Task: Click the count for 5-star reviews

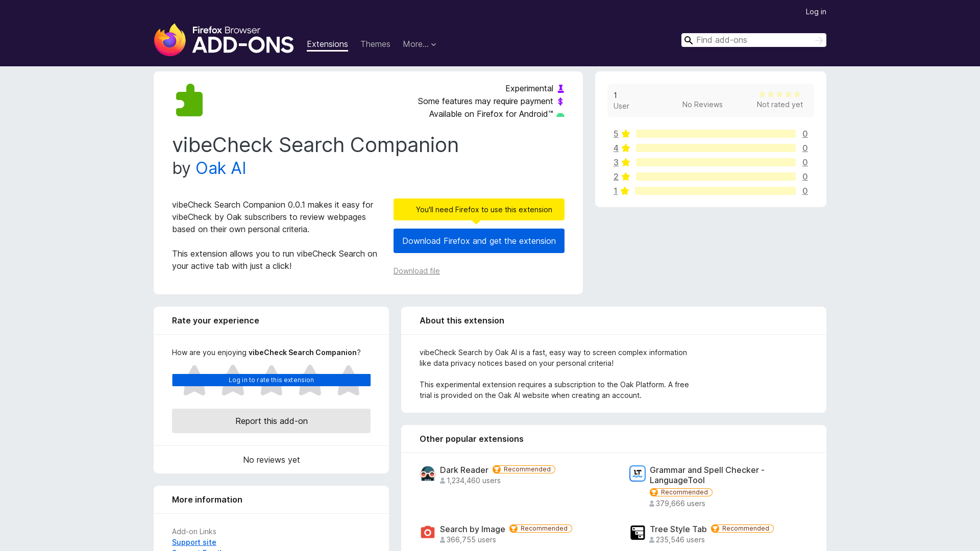Action: tap(805, 134)
